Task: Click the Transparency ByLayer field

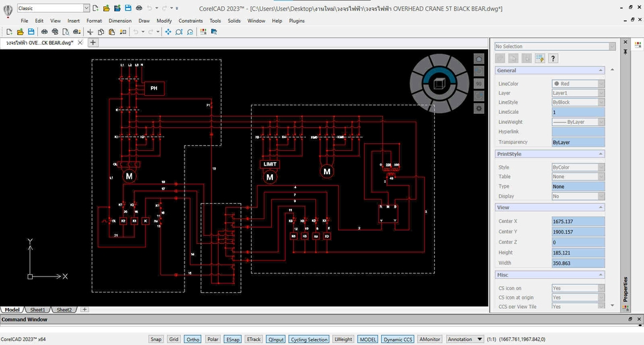Action: pyautogui.click(x=578, y=142)
